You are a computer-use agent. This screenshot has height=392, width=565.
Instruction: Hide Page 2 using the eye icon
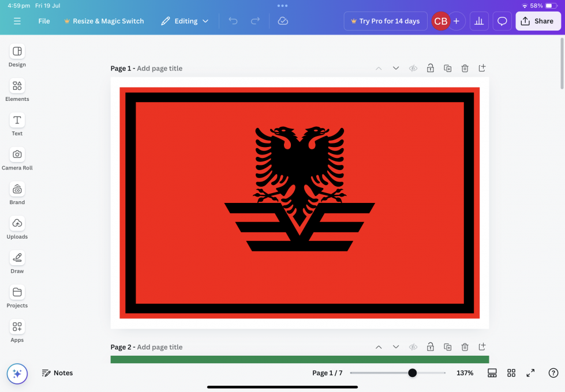click(x=413, y=347)
